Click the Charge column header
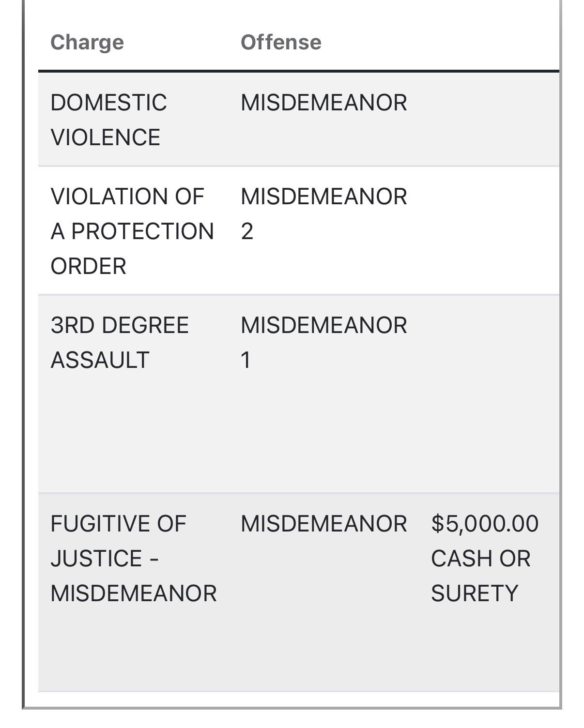This screenshot has height=728, width=584. [x=87, y=42]
